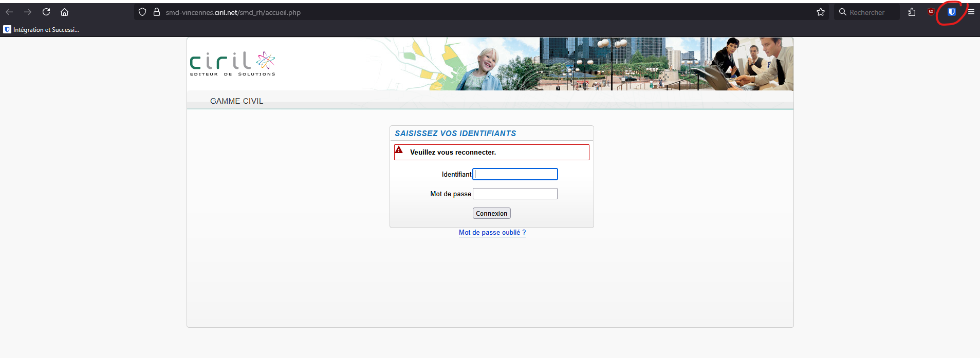980x358 pixels.
Task: Open the hamburger application menu
Action: [x=971, y=12]
